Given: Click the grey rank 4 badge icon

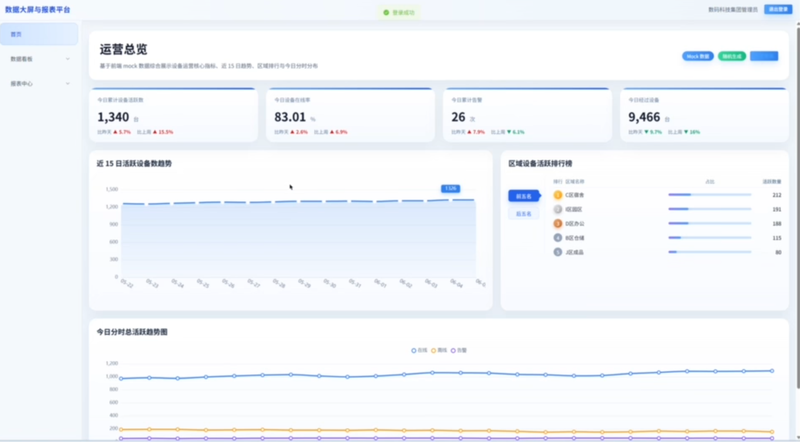Looking at the screenshot, I should [x=558, y=238].
